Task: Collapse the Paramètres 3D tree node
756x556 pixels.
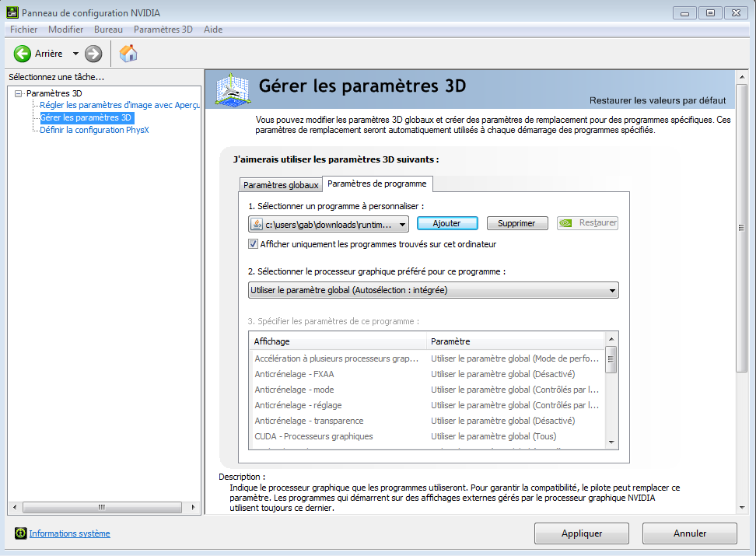Action: tap(19, 93)
